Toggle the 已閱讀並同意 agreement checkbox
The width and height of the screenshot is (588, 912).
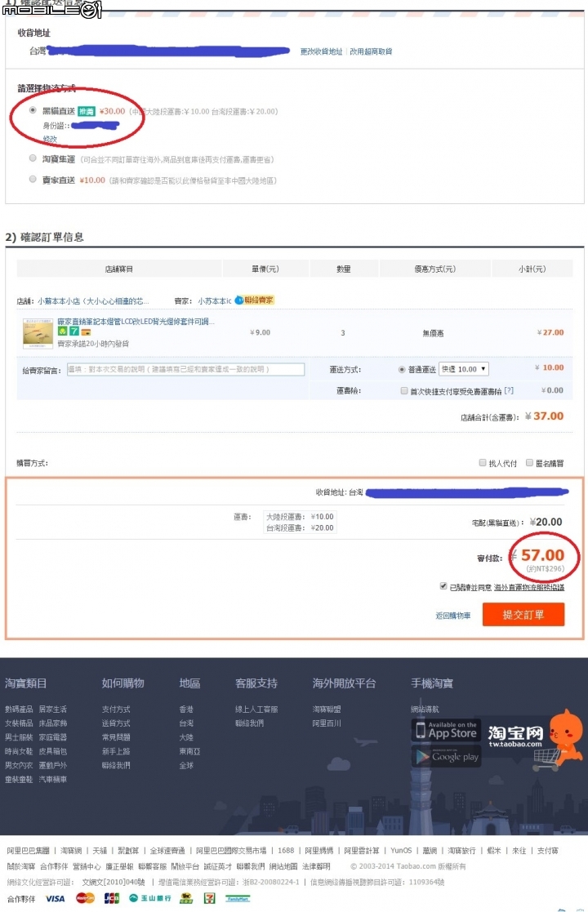click(443, 586)
